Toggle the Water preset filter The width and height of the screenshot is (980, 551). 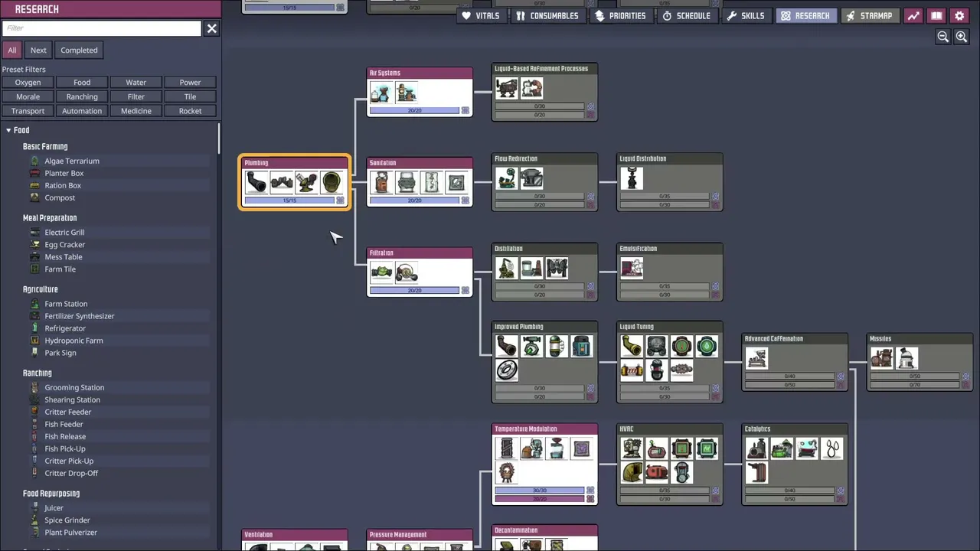tap(136, 82)
